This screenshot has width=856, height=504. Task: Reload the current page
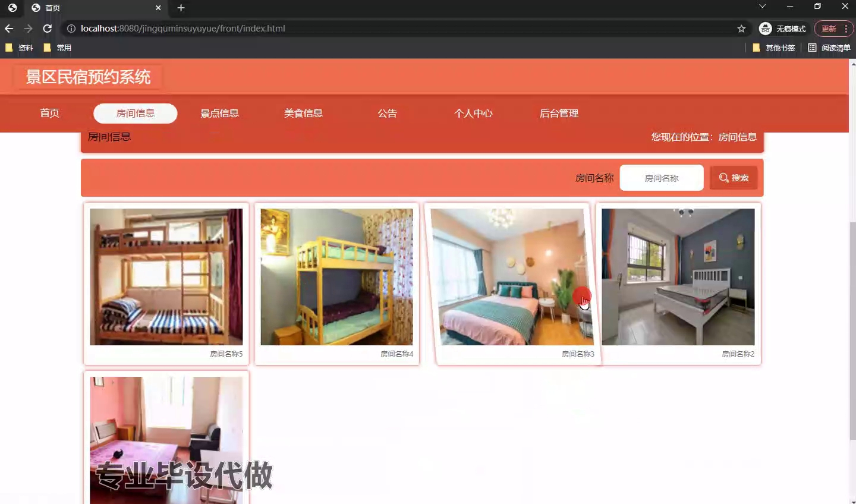(x=47, y=29)
